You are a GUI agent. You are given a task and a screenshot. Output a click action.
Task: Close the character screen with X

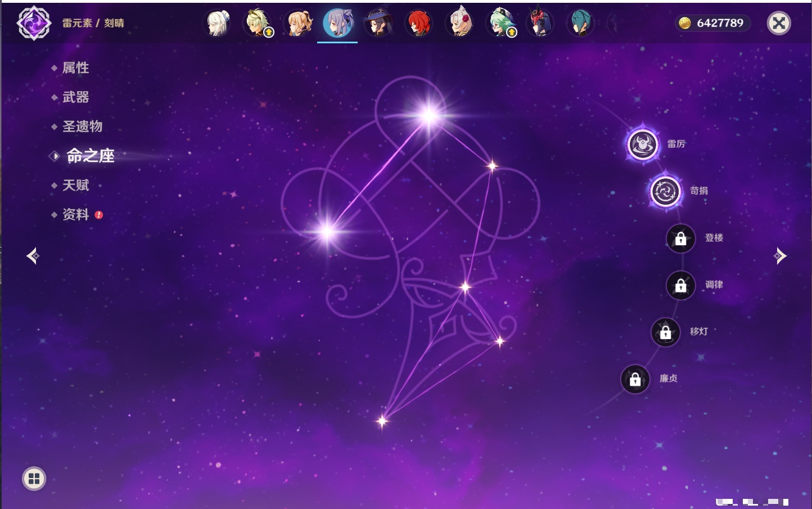[779, 23]
